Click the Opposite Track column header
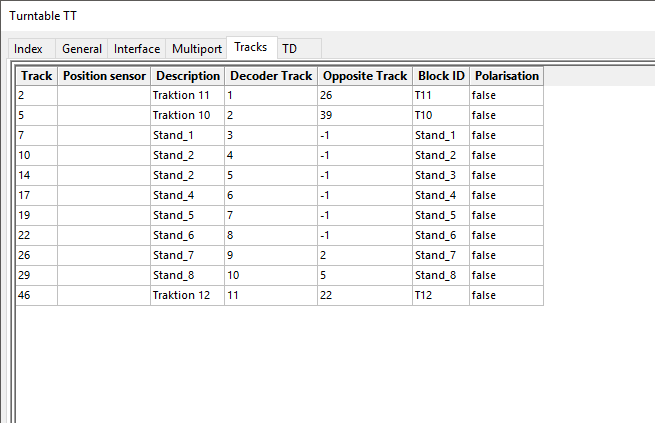The width and height of the screenshot is (655, 423). pyautogui.click(x=365, y=76)
